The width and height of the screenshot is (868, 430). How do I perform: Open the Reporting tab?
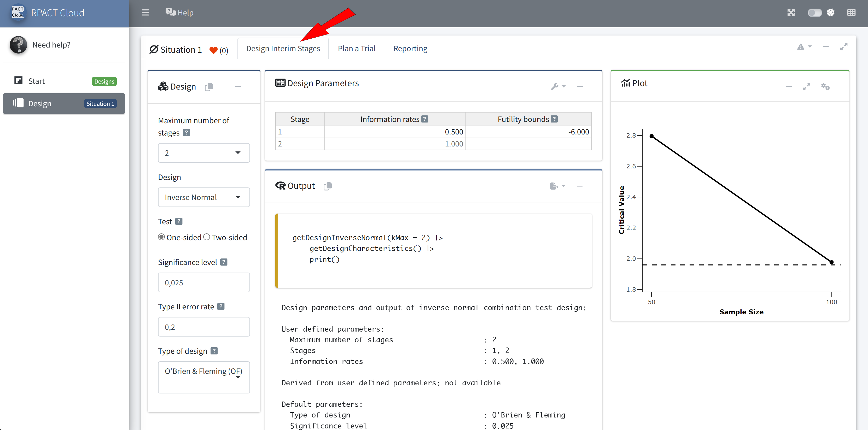410,49
